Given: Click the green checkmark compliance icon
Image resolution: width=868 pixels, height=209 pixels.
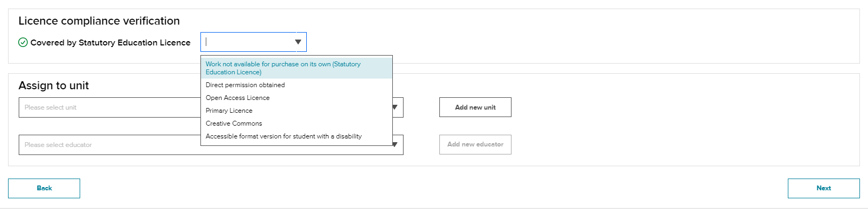Looking at the screenshot, I should click(x=23, y=42).
